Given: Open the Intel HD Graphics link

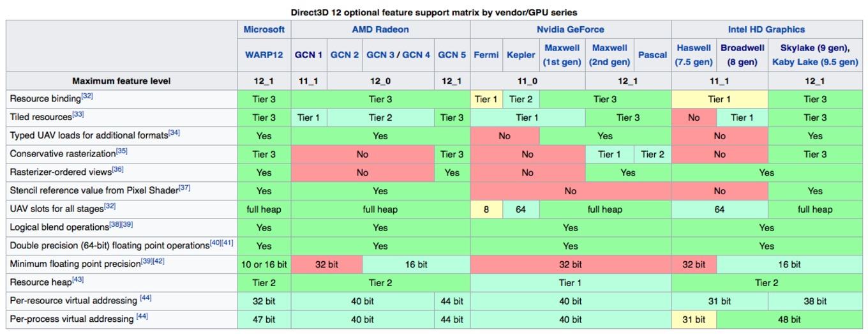Looking at the screenshot, I should coord(767,29).
